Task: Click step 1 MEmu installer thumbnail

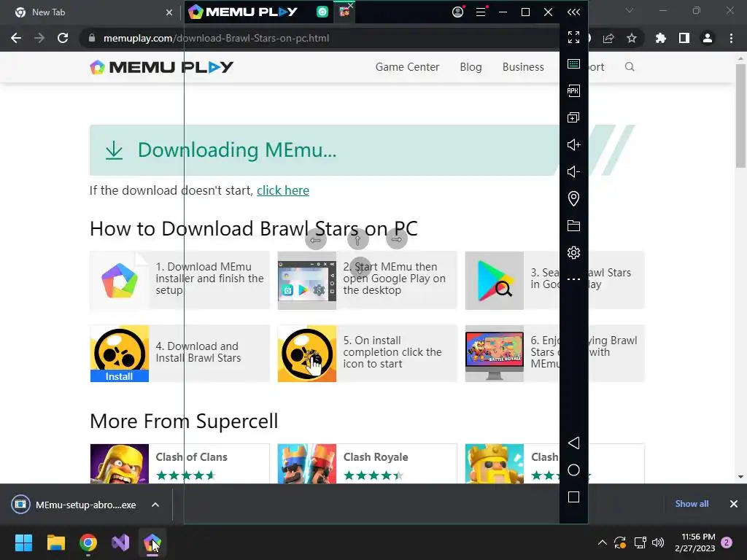Action: click(x=120, y=281)
